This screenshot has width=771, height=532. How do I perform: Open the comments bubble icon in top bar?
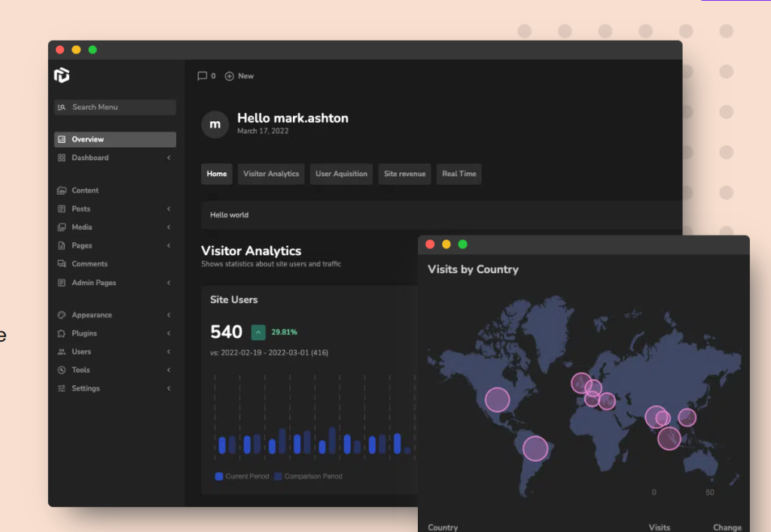coord(202,76)
